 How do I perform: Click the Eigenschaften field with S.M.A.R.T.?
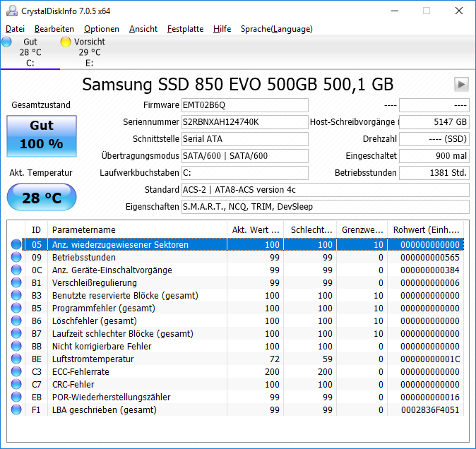326,207
